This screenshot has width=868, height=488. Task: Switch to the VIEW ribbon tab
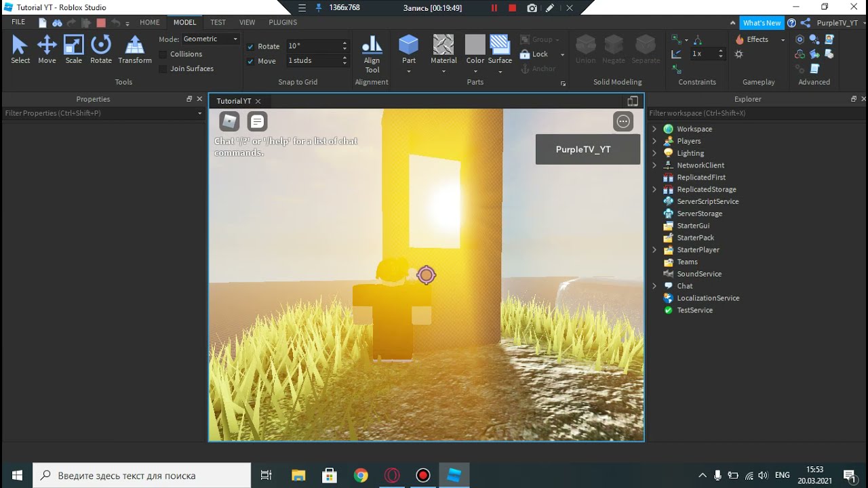click(248, 22)
